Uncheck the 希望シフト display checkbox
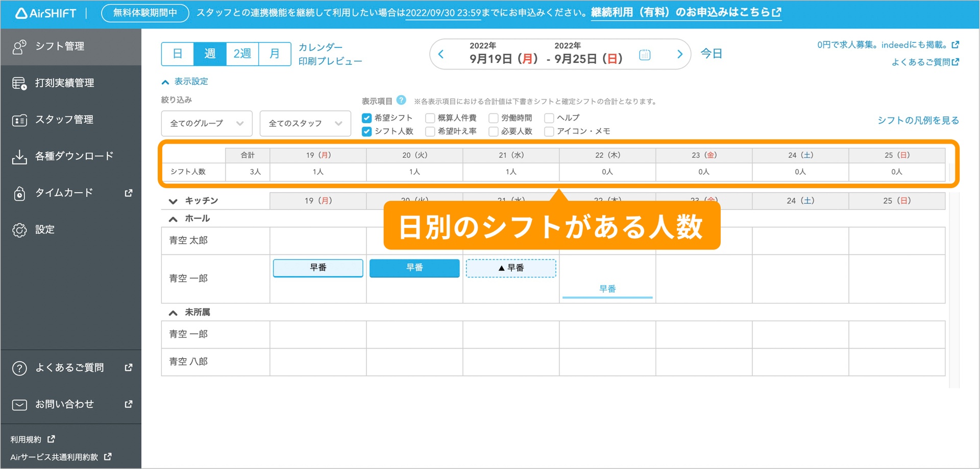This screenshot has width=980, height=469. (366, 118)
